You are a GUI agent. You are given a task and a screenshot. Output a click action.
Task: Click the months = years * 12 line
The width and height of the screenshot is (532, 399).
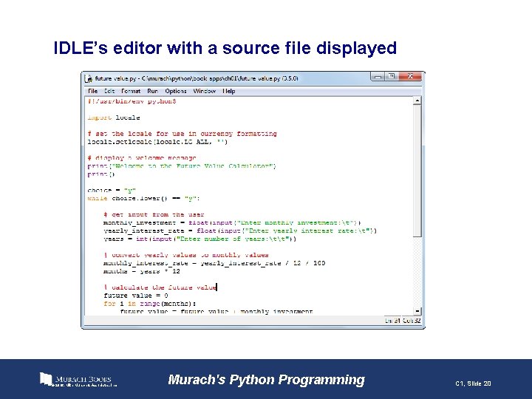[142, 271]
